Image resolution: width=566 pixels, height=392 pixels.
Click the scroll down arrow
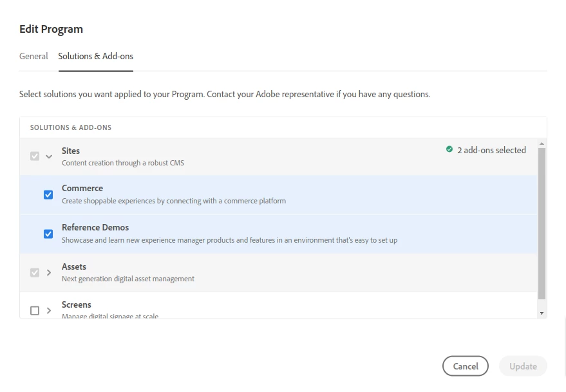[542, 313]
